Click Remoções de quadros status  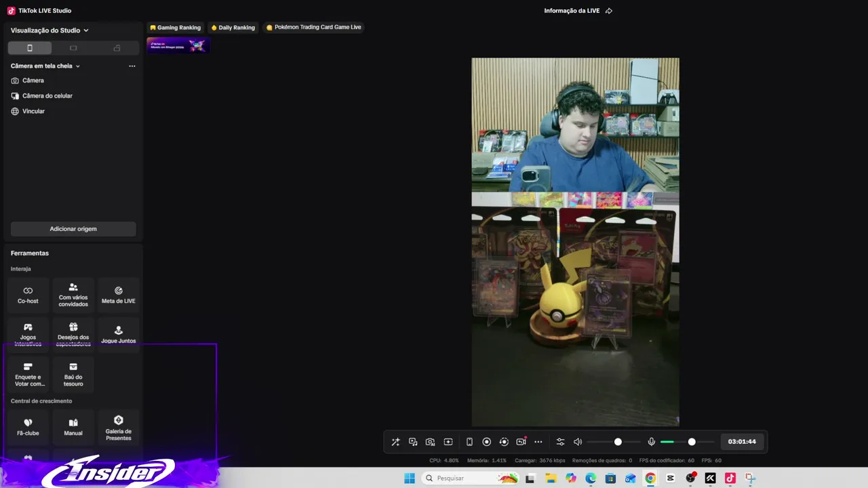(x=602, y=460)
